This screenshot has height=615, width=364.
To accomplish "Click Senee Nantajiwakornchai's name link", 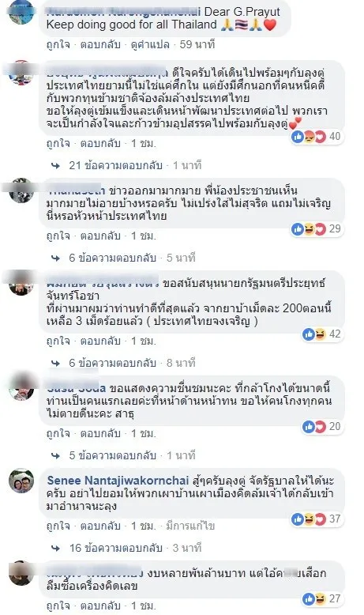I will (x=118, y=481).
